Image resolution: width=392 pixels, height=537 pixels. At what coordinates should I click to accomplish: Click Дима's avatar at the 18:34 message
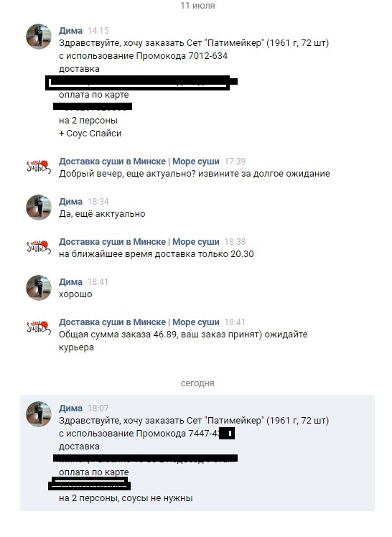coord(39,207)
